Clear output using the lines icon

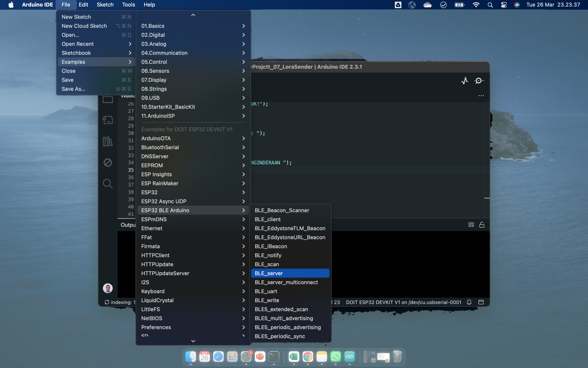(x=471, y=225)
